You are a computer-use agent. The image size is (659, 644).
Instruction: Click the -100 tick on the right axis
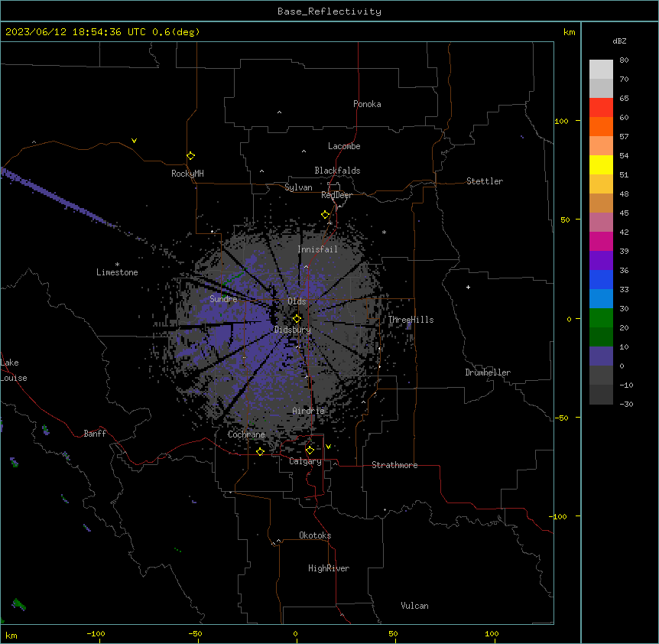pyautogui.click(x=559, y=516)
